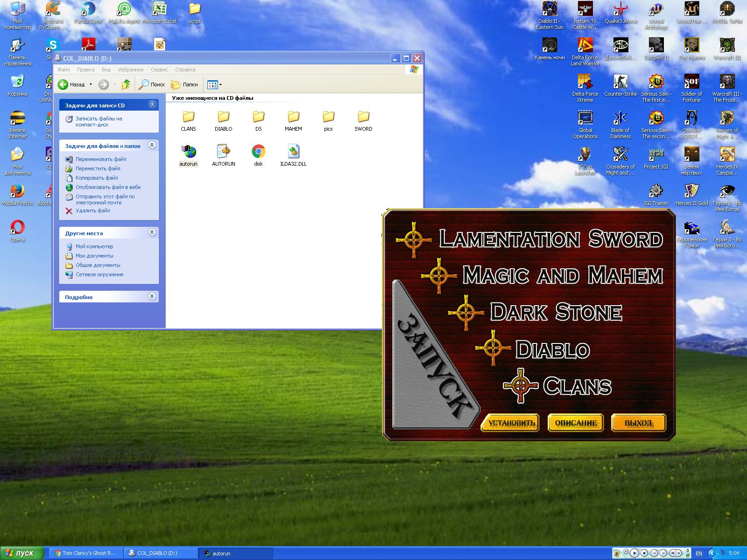Click the crosshair icon beside Diablo
Image resolution: width=747 pixels, height=560 pixels.
coord(493,348)
